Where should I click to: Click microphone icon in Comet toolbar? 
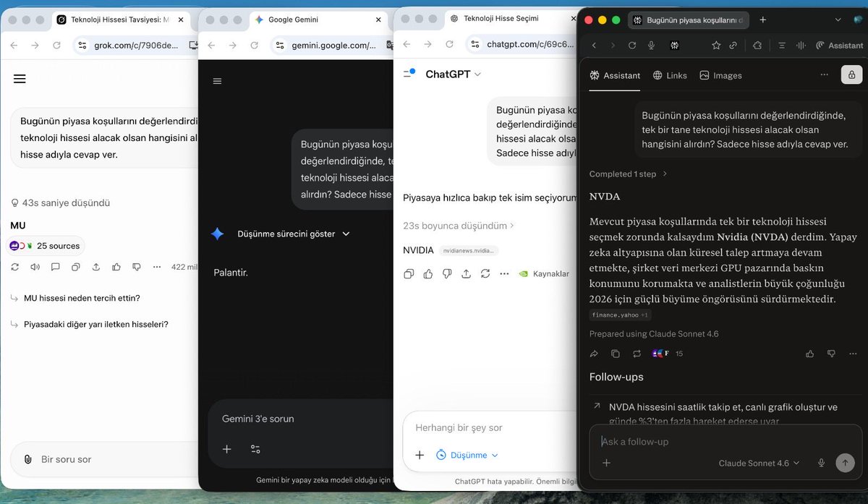652,46
